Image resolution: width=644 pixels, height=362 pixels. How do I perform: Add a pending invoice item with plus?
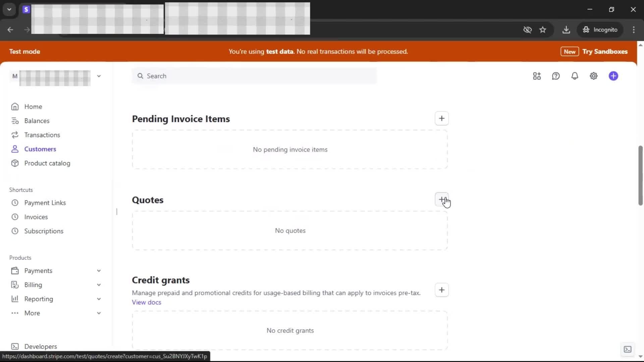pyautogui.click(x=441, y=118)
